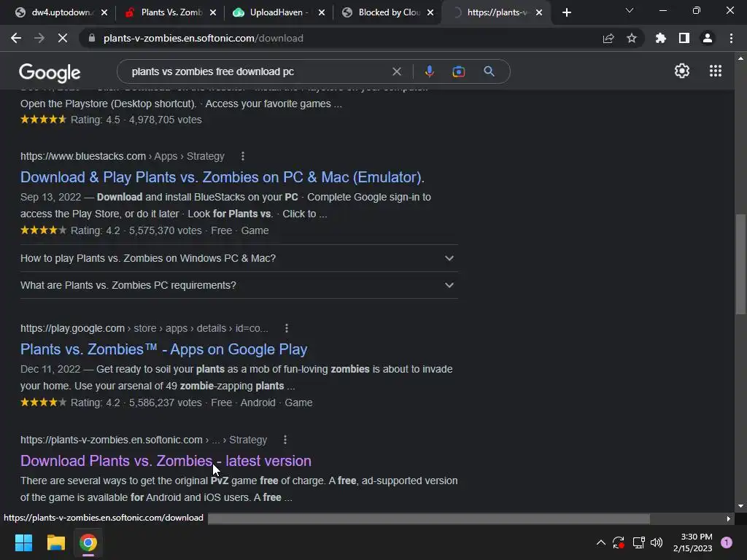747x560 pixels.
Task: Switch to the Plants Vs. Zomb tab
Action: click(x=171, y=12)
